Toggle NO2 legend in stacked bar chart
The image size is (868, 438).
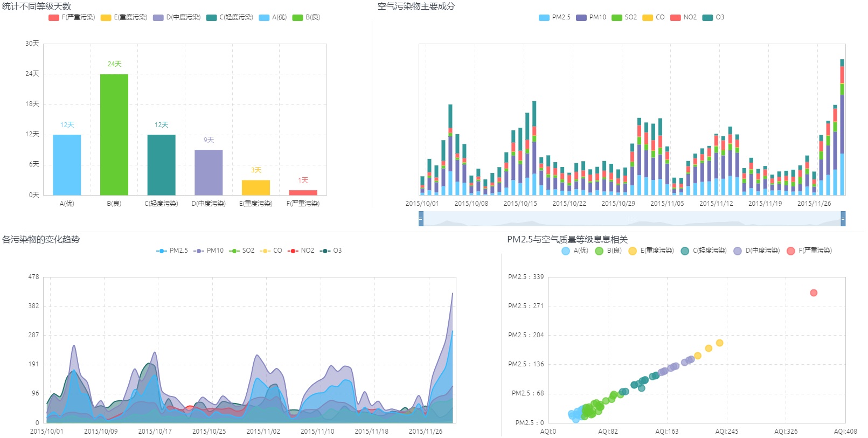coord(683,17)
